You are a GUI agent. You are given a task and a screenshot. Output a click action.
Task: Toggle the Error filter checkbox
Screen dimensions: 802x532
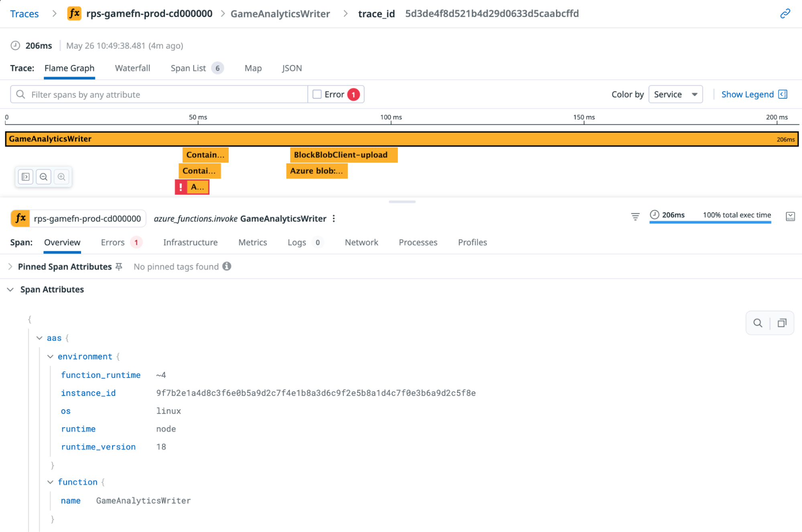(317, 94)
